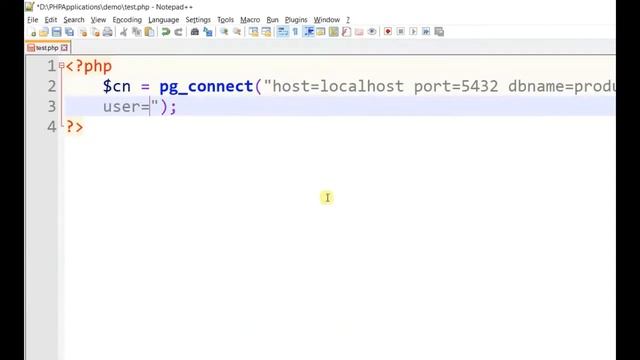Open the Search menu
The width and height of the screenshot is (640, 360).
[74, 20]
